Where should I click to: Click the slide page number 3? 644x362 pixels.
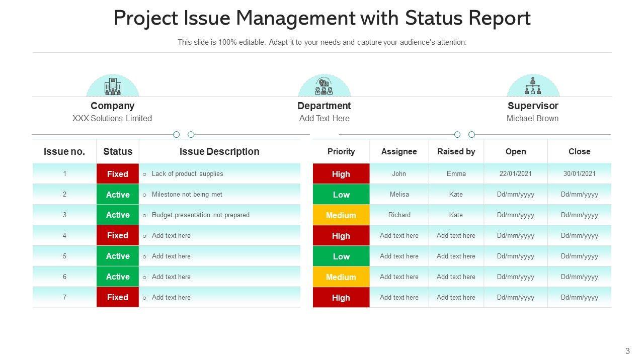pos(627,351)
